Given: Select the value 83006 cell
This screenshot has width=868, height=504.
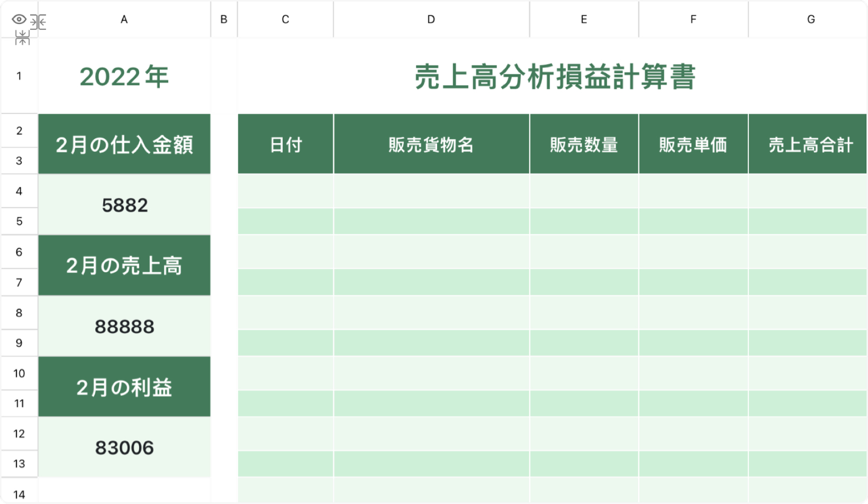Looking at the screenshot, I should click(124, 448).
